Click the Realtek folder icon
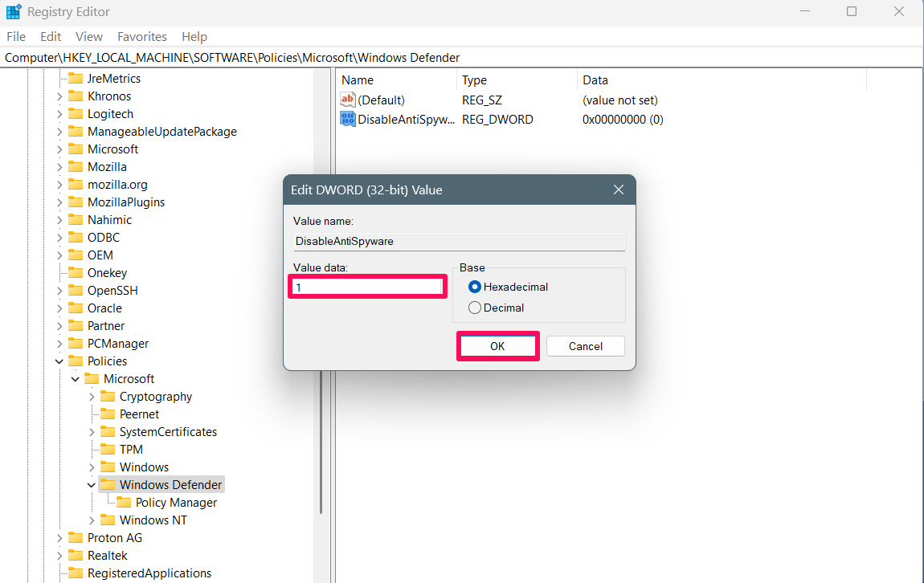The width and height of the screenshot is (924, 583). pos(76,556)
